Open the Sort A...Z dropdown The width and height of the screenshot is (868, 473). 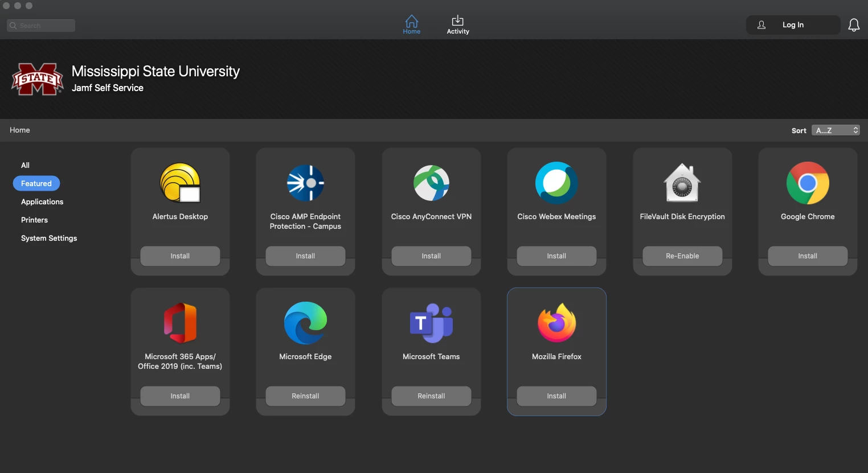tap(836, 130)
